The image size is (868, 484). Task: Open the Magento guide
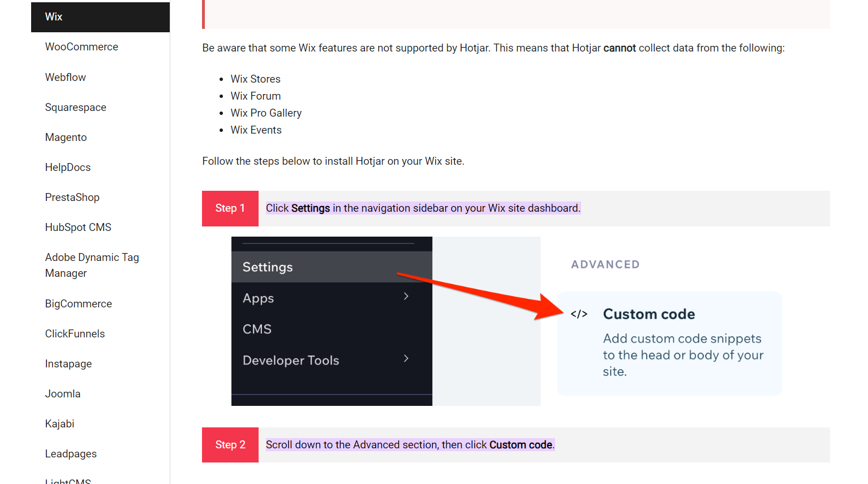coord(66,137)
